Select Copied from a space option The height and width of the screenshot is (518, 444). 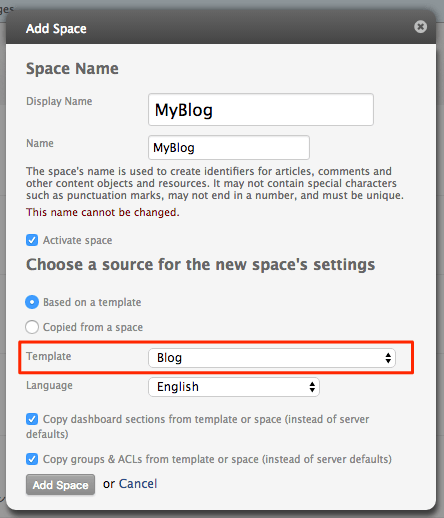(x=32, y=327)
